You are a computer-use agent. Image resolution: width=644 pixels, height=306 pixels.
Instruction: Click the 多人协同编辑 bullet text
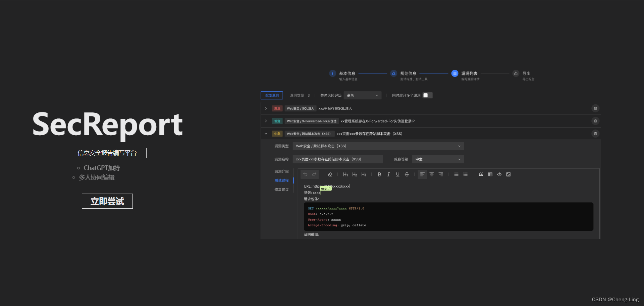(x=97, y=177)
